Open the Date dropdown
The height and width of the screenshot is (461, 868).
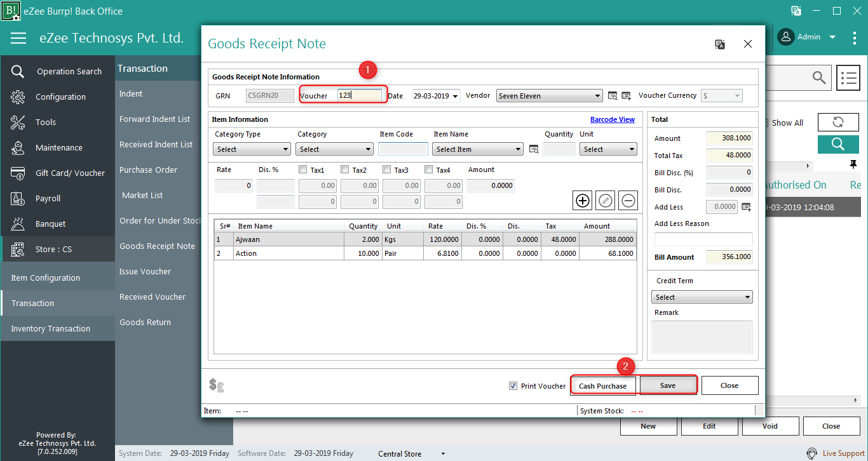pyautogui.click(x=456, y=97)
